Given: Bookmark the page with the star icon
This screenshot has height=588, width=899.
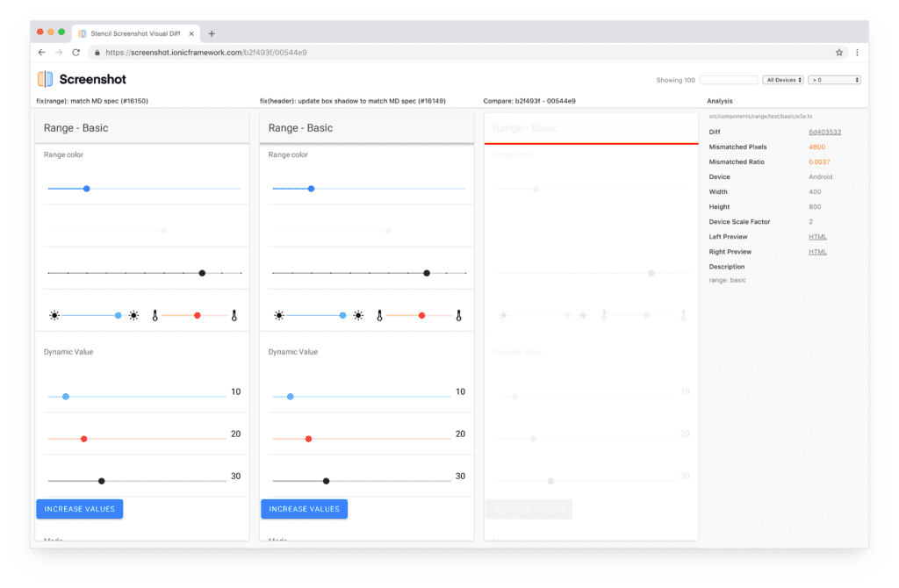Looking at the screenshot, I should [x=838, y=53].
